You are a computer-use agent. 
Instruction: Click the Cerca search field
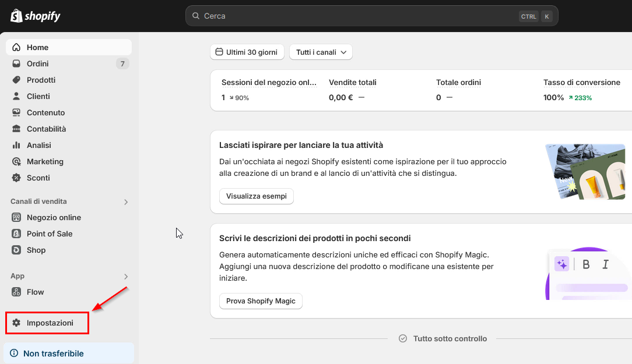371,16
